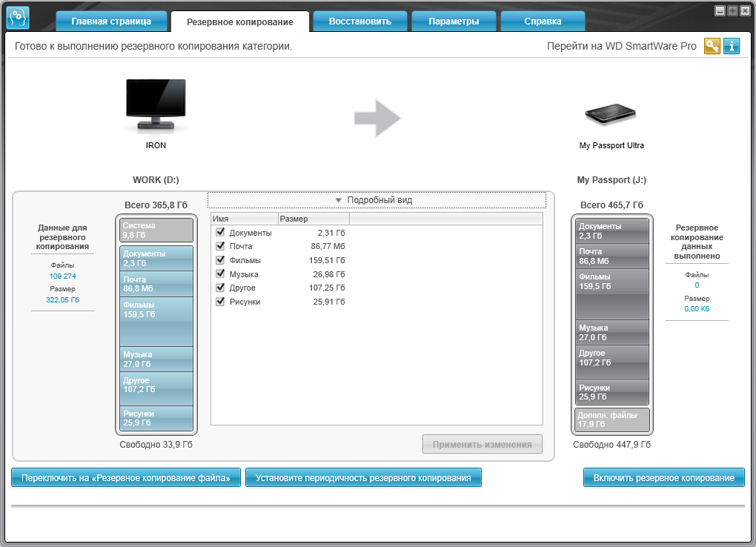Click the Всего 365,8 Гб total label
Image resolution: width=756 pixels, height=547 pixels.
tap(156, 205)
